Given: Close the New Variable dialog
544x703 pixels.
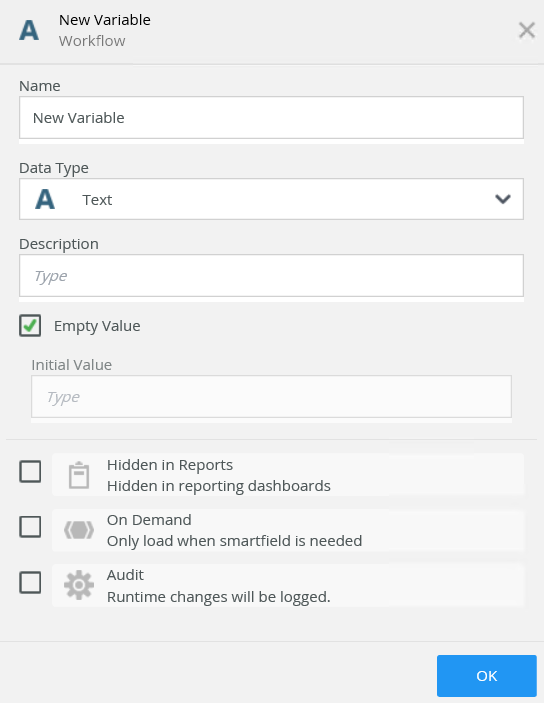Looking at the screenshot, I should [527, 30].
